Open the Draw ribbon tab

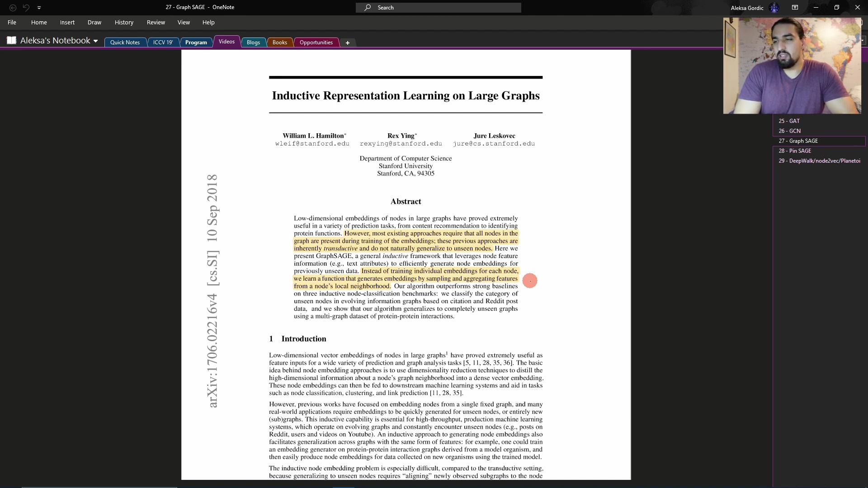pos(94,22)
